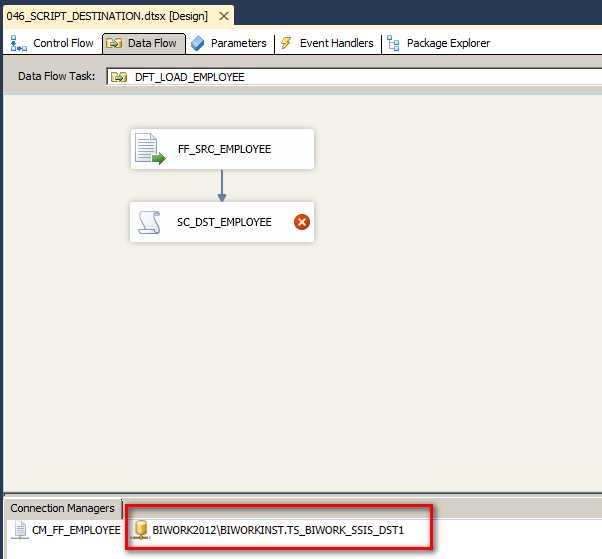Switch to the Package Explorer tab
This screenshot has width=602, height=559.
438,43
